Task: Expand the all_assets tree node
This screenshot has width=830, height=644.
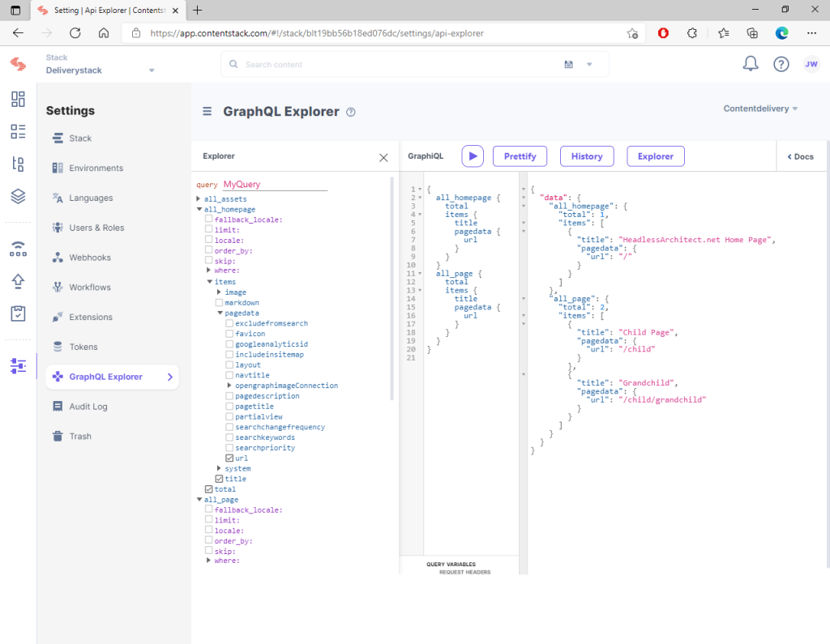Action: click(x=199, y=199)
